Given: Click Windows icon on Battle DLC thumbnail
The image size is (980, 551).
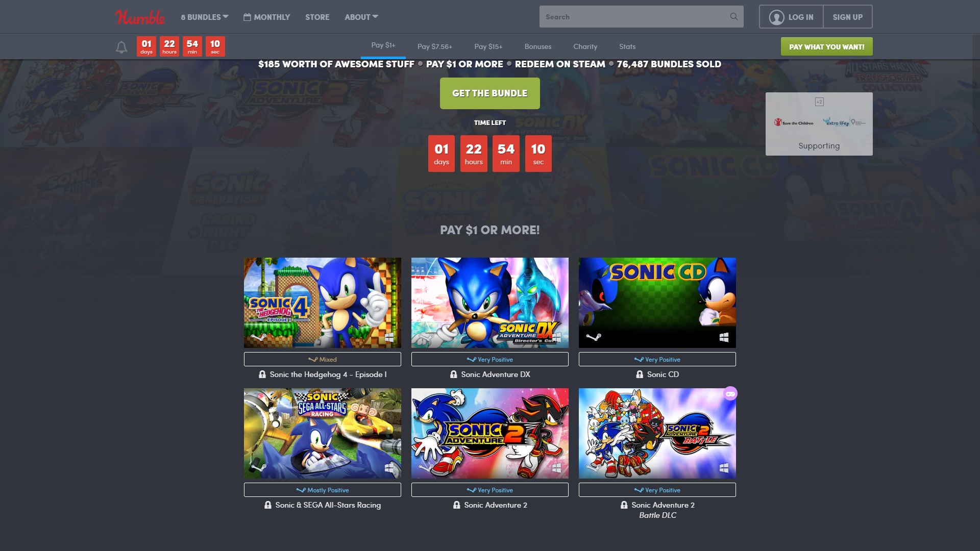Looking at the screenshot, I should [724, 468].
